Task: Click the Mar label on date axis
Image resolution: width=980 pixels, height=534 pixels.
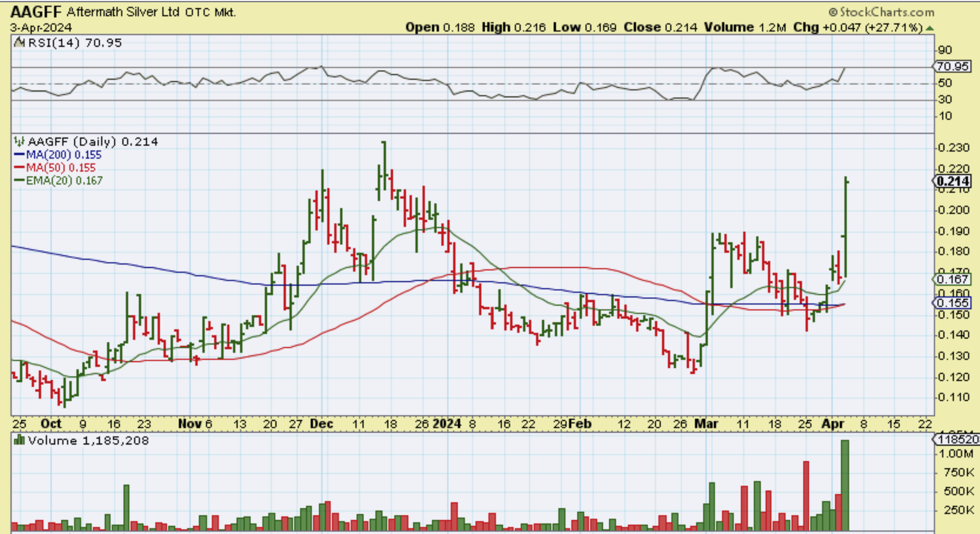Action: pyautogui.click(x=706, y=424)
